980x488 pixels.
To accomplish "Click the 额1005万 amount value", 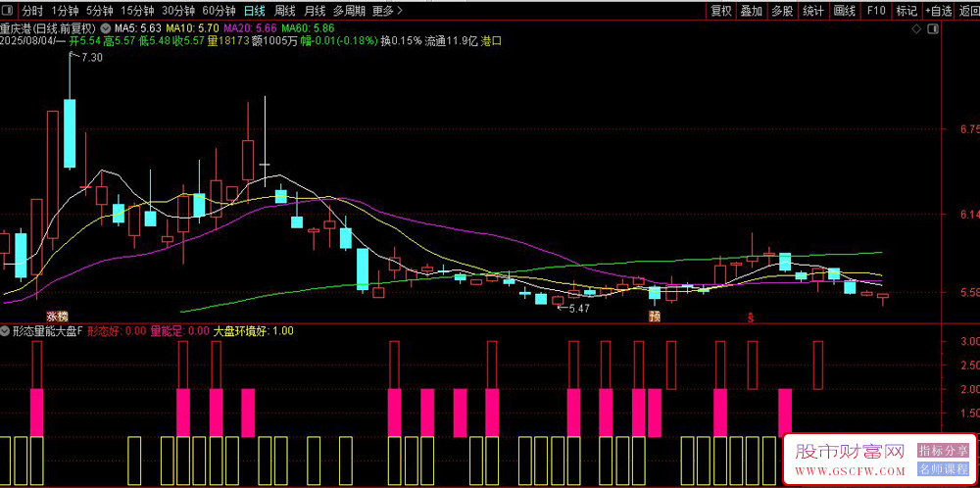I will pyautogui.click(x=273, y=41).
